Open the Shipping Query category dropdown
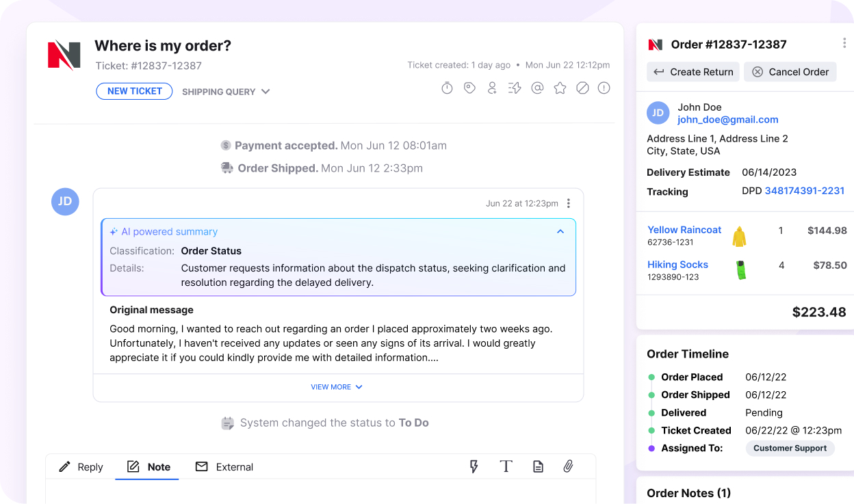This screenshot has width=854, height=504. click(x=226, y=91)
